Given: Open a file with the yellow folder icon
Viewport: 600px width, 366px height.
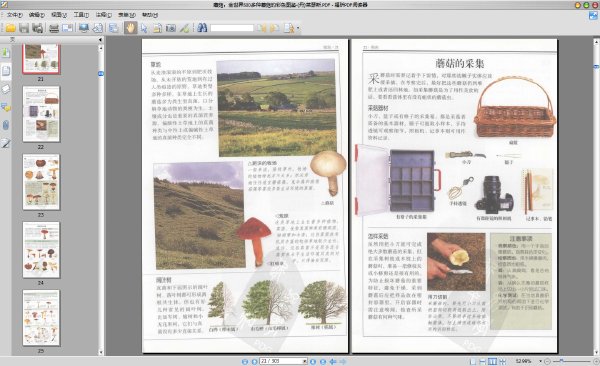Looking at the screenshot, I should tap(10, 28).
